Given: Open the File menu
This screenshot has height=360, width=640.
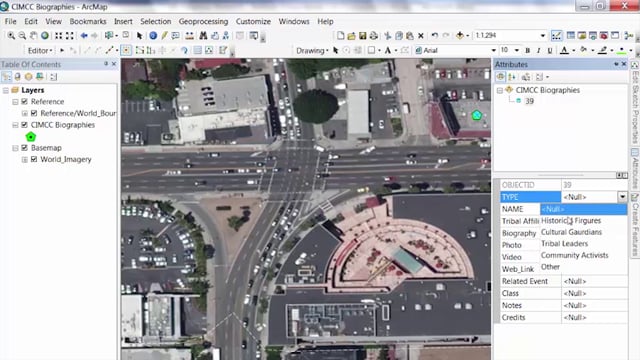Looking at the screenshot, I should point(10,21).
